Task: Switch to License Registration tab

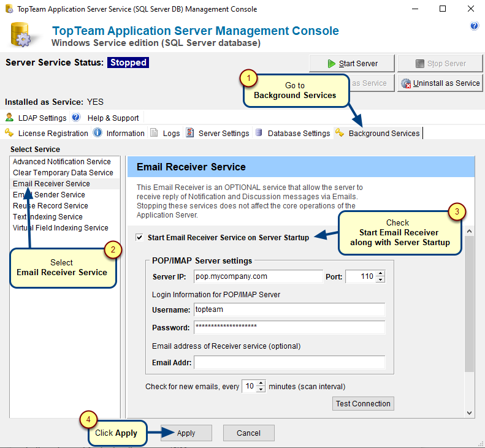Action: 47,133
